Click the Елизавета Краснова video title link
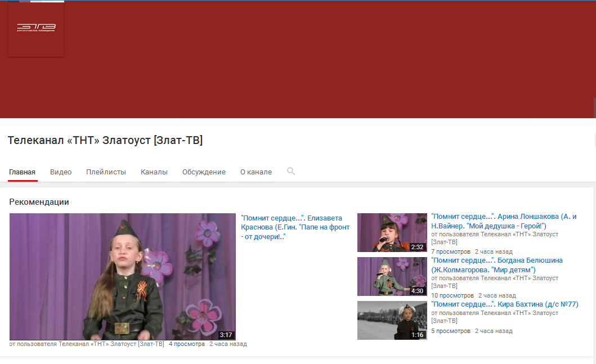Viewport: 596px width, 364px height. click(x=295, y=227)
